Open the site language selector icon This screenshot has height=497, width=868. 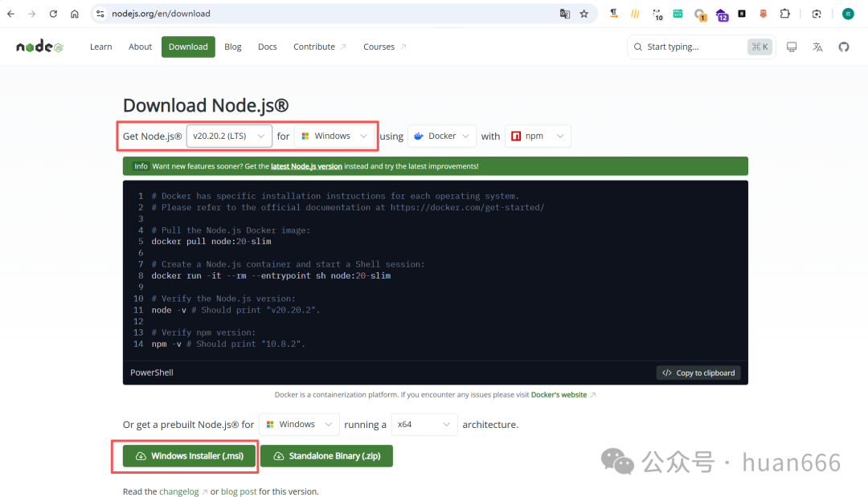[817, 47]
